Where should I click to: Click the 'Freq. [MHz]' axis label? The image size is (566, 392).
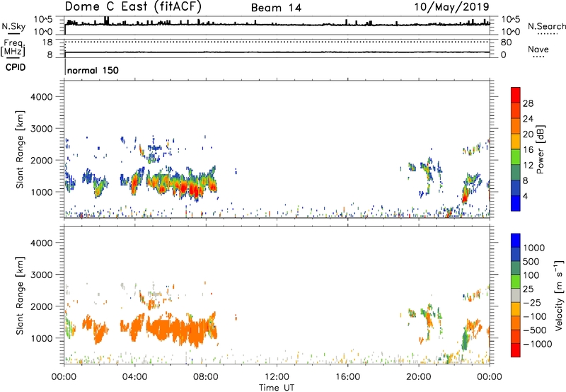[13, 47]
